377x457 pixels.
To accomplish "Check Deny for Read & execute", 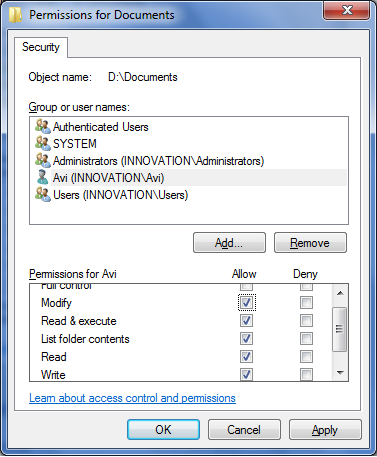I will (306, 321).
